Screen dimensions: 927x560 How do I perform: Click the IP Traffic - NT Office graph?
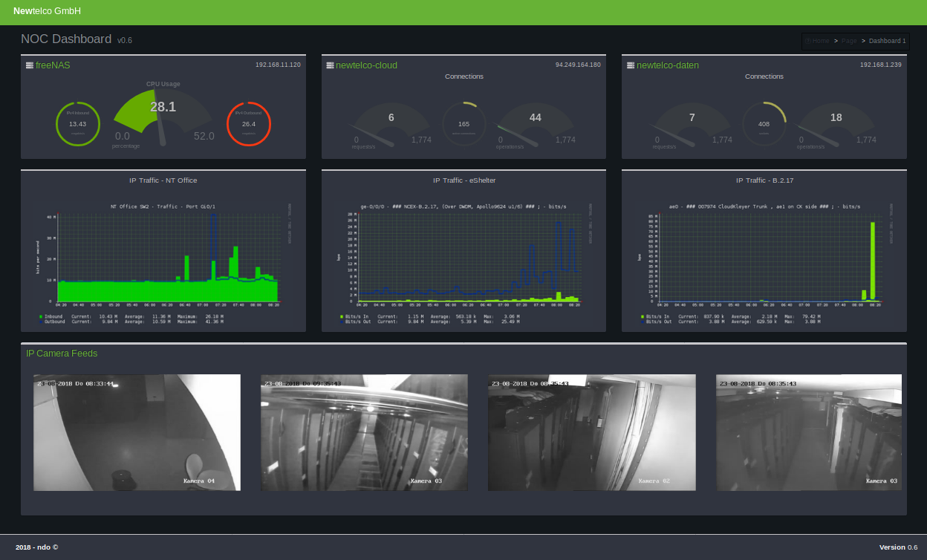pyautogui.click(x=163, y=256)
